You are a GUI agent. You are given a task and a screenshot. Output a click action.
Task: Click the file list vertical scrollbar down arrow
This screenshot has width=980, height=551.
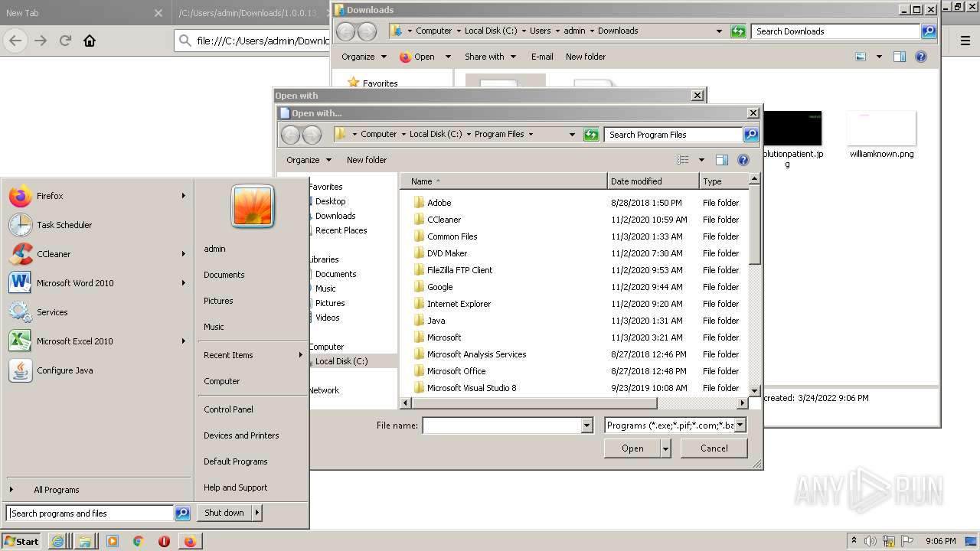pos(754,390)
